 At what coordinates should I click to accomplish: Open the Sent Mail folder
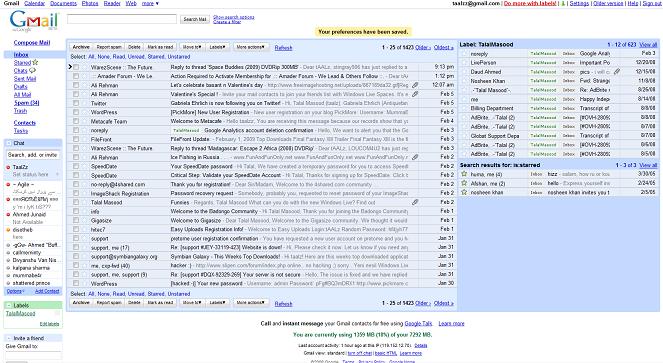pos(25,79)
